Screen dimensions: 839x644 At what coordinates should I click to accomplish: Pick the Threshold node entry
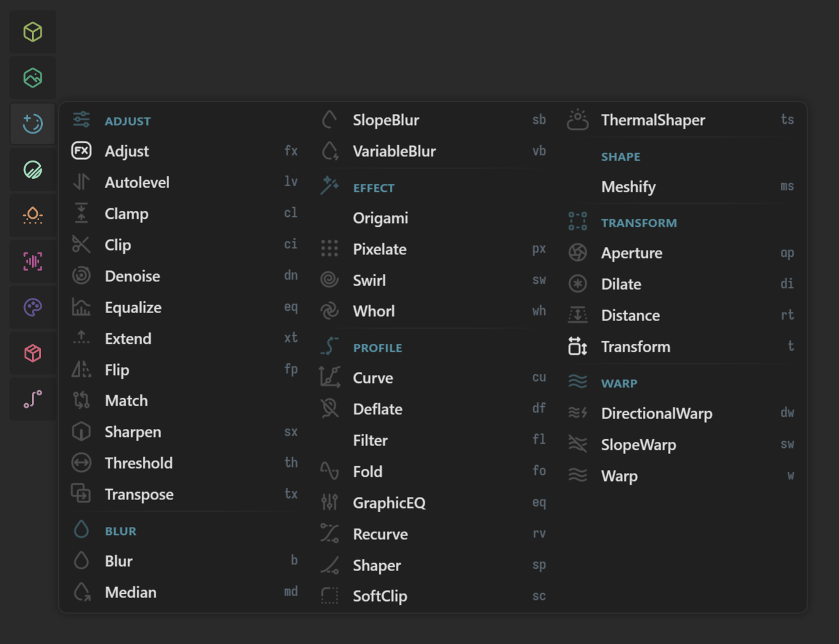tap(185, 463)
